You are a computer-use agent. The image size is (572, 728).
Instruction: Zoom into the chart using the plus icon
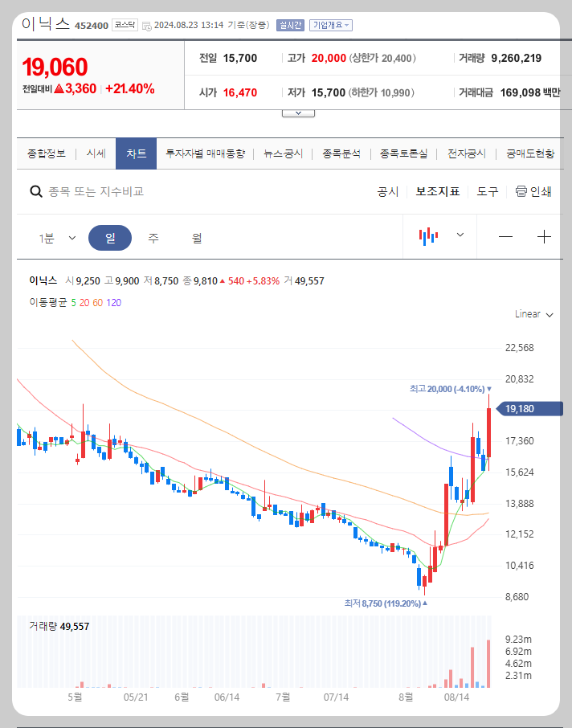click(545, 235)
